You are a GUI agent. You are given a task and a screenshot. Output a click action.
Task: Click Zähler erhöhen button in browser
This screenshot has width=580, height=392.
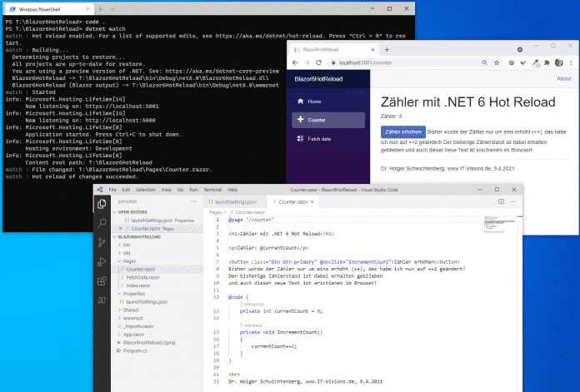(403, 131)
